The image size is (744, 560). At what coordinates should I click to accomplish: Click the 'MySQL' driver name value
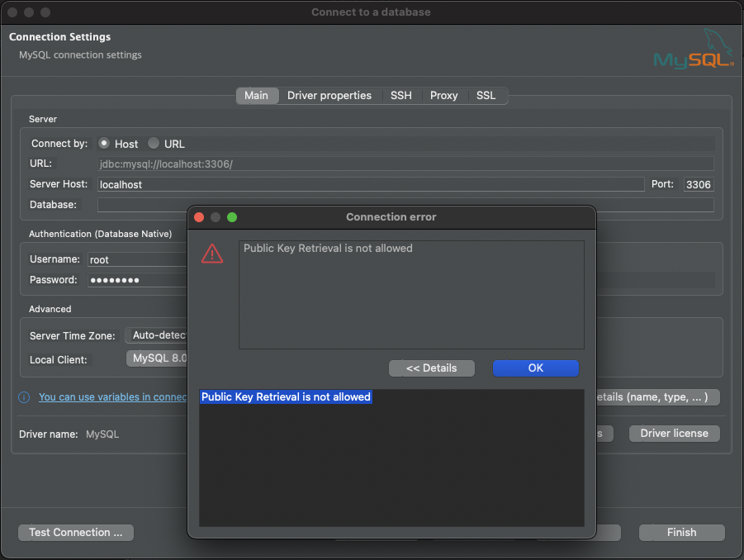[102, 434]
